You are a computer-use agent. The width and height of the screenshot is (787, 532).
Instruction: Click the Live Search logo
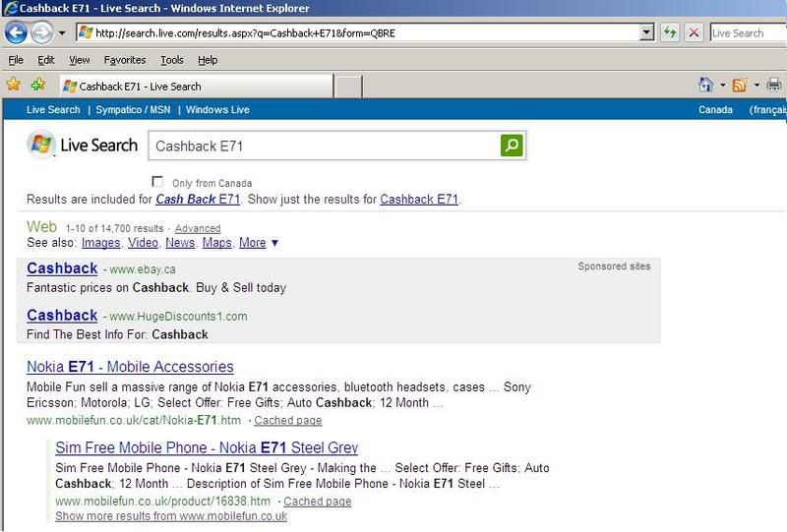(83, 145)
